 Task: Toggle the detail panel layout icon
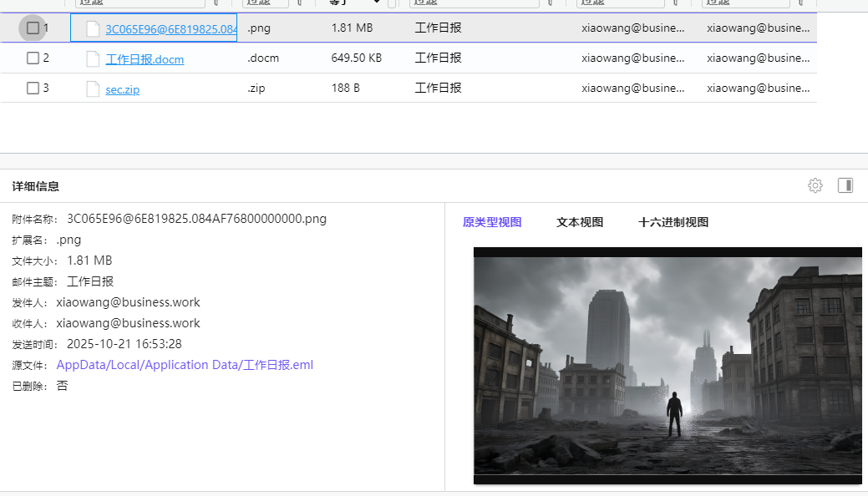click(x=845, y=185)
